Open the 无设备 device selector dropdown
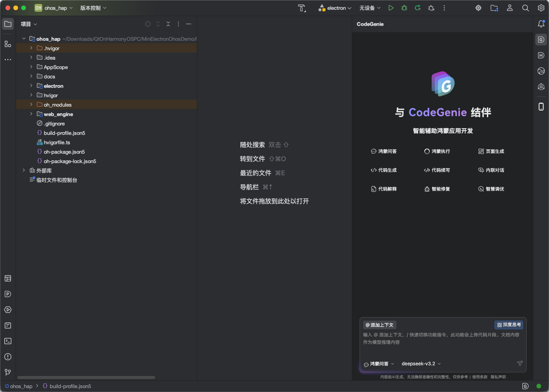Screen dimensions: 549x392 tap(370, 8)
